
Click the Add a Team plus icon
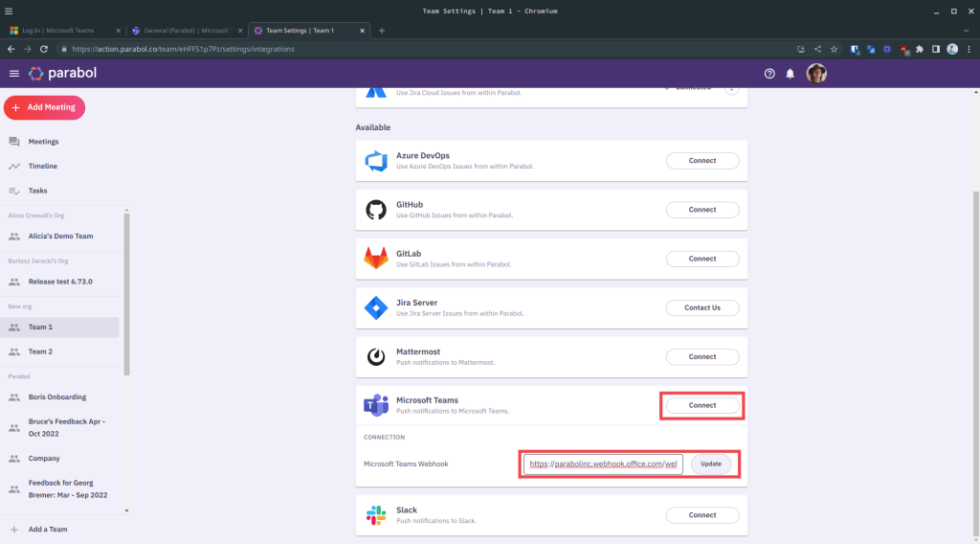14,530
